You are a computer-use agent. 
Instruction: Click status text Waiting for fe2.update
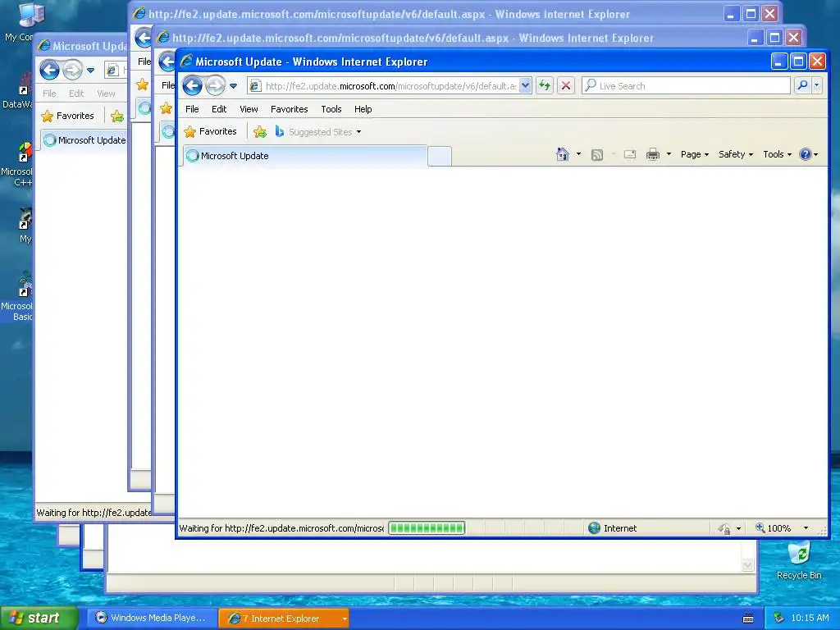point(281,528)
